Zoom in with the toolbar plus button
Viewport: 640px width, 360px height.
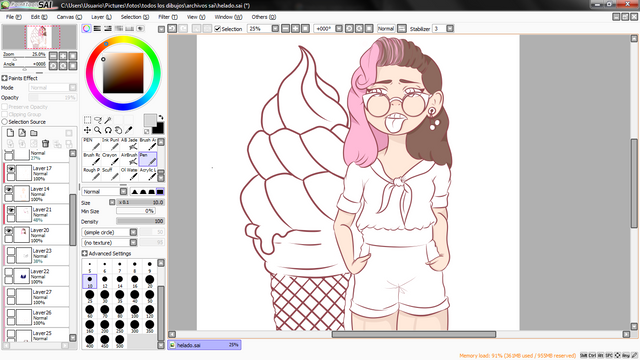(295, 29)
